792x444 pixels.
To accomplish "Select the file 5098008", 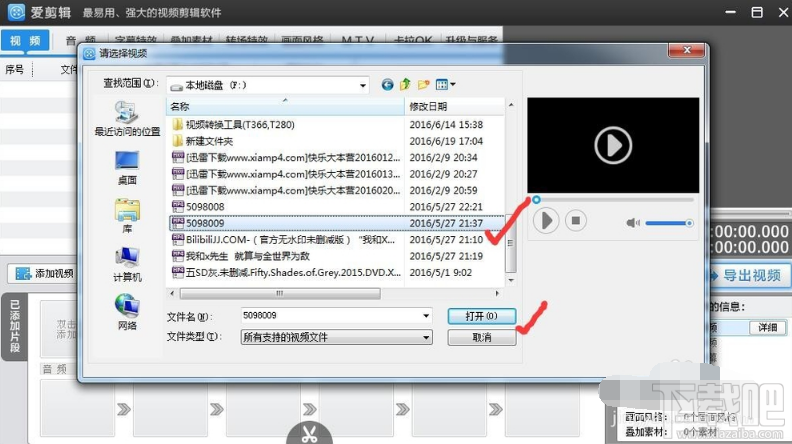I will tap(198, 207).
